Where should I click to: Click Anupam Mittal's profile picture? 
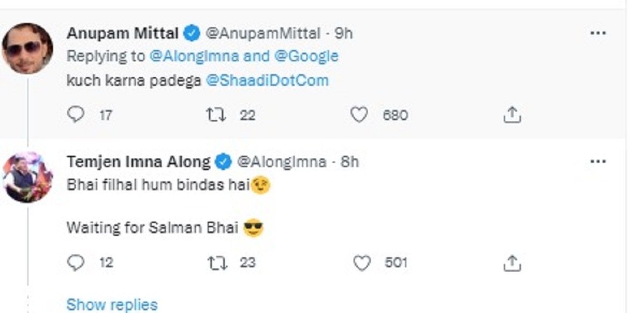27,48
